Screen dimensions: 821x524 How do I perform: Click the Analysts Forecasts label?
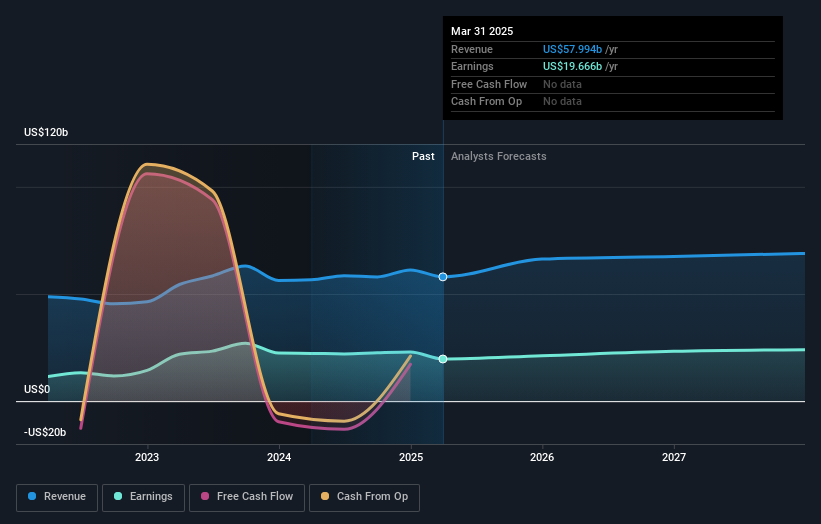coord(498,157)
